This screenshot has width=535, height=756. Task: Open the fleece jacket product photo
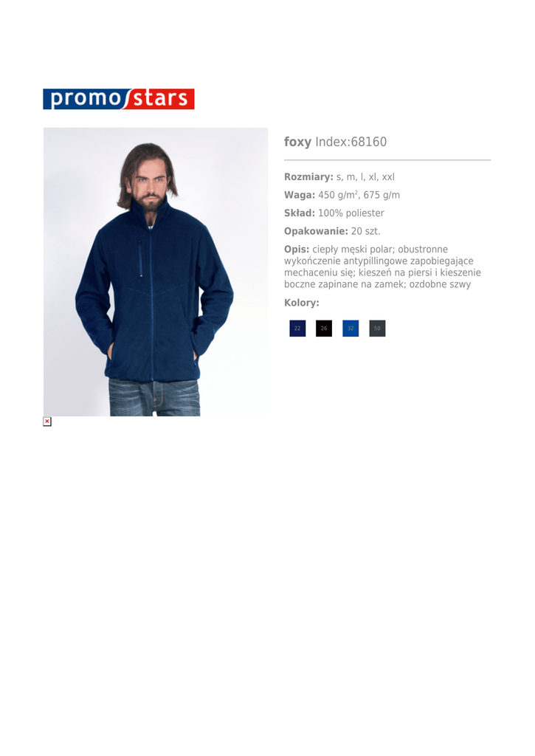(156, 272)
